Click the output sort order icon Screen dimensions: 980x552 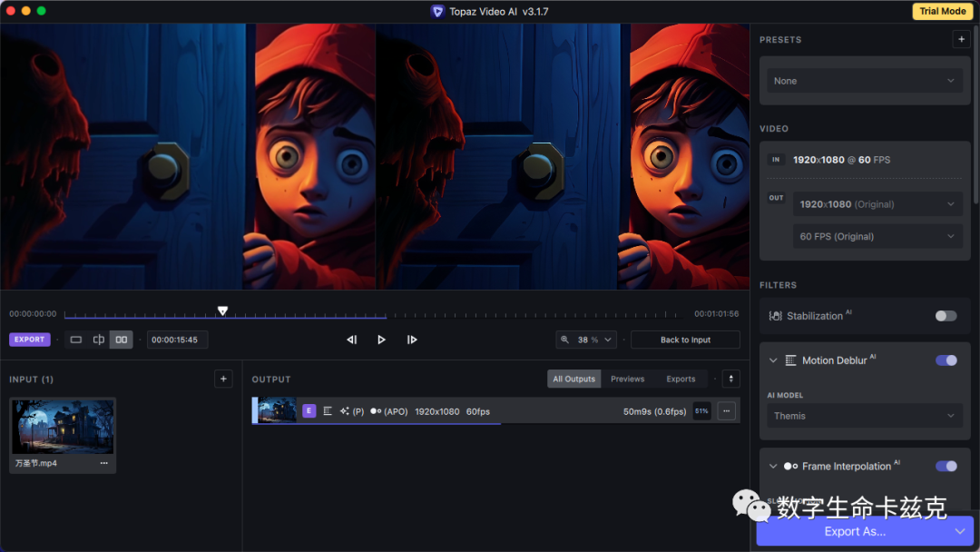click(x=730, y=379)
